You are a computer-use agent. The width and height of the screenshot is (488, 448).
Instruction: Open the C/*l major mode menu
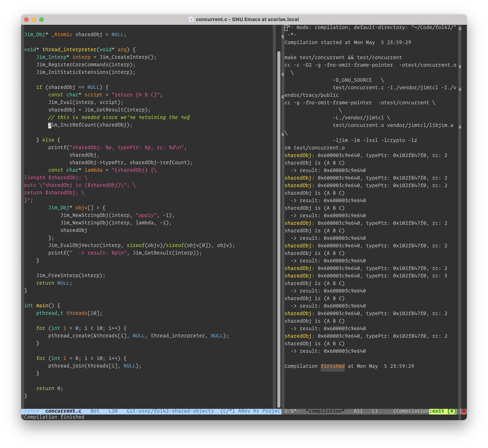[228, 411]
